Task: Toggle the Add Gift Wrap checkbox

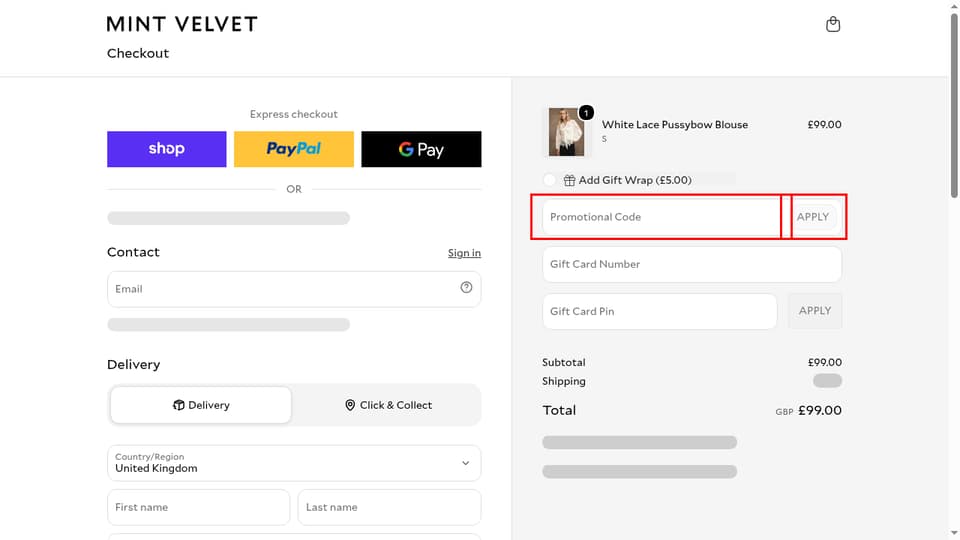Action: click(549, 180)
